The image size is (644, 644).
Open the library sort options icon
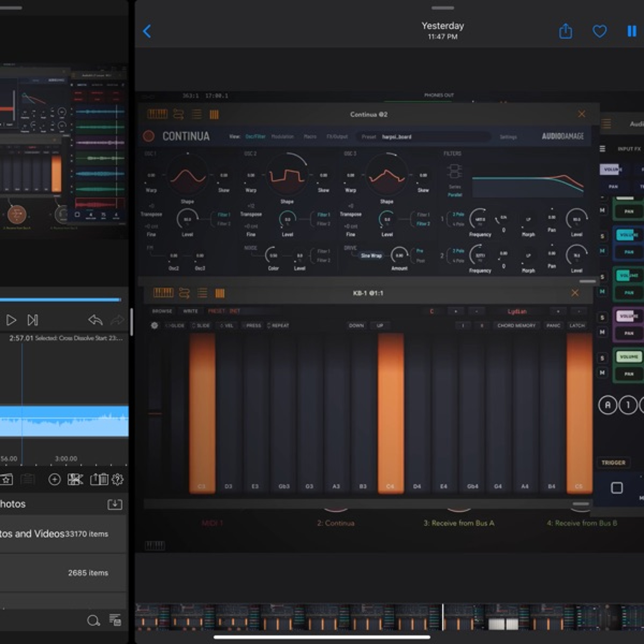[x=115, y=620]
